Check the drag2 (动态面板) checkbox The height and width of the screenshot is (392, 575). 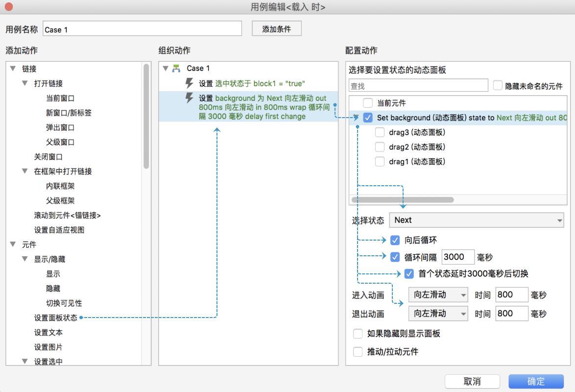coord(380,147)
